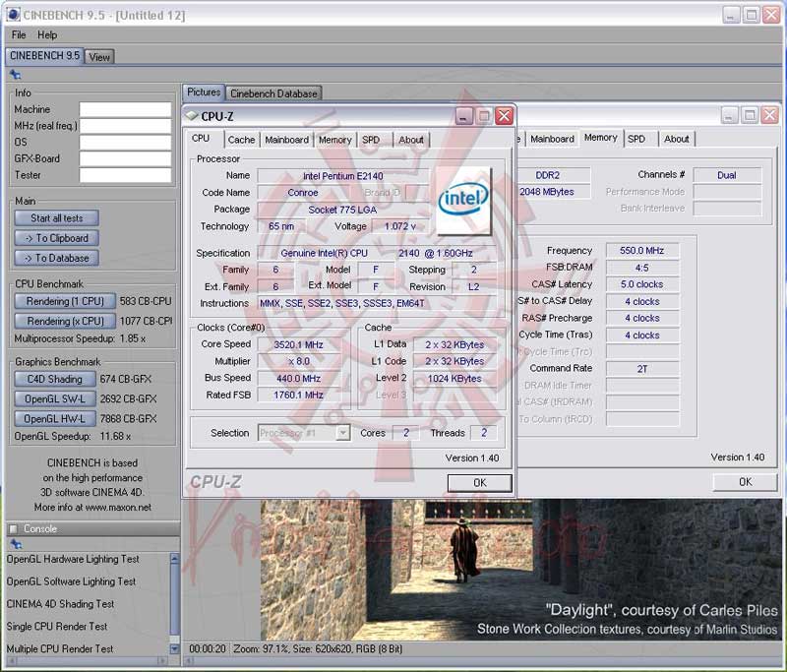Open the About tab in front CPU-Z
Viewport: 787px width, 672px height.
[x=411, y=140]
